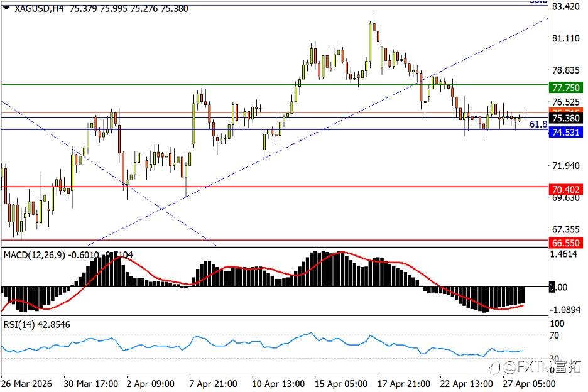588x392 pixels.
Task: Click the 67.355 price scale value
Action: click(566, 229)
